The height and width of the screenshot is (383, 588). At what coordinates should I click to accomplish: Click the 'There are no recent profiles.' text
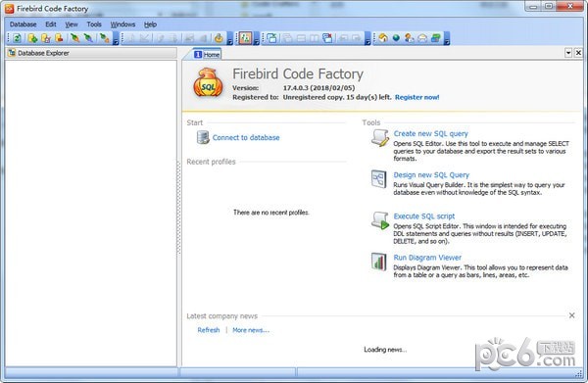(271, 213)
